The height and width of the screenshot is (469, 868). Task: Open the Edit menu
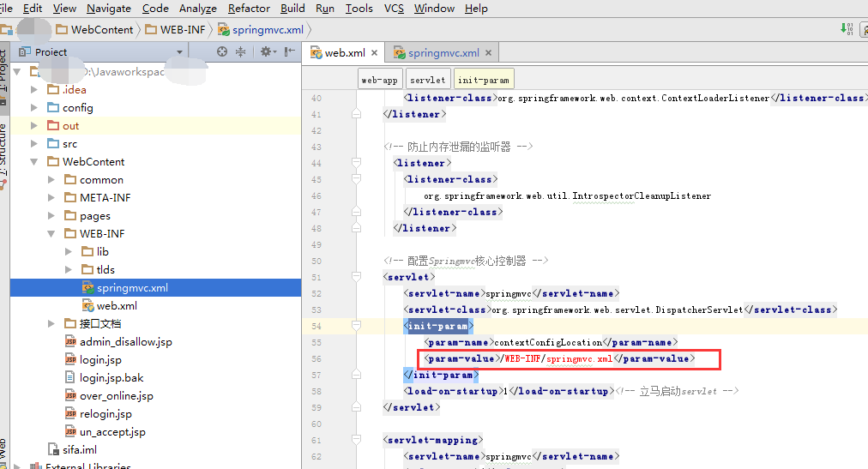(32, 9)
